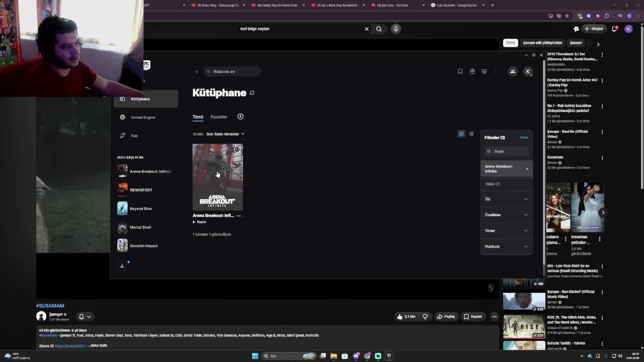Click the Paylaş share button
The width and height of the screenshot is (644, 362).
point(446,317)
